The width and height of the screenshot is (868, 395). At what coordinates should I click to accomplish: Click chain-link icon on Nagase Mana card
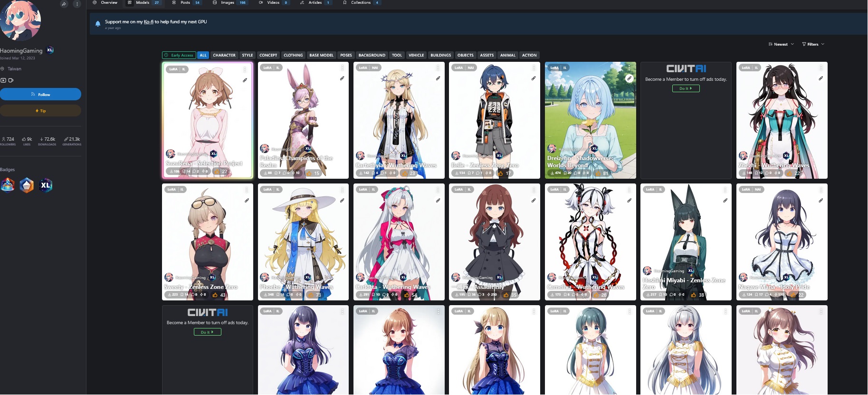point(820,201)
